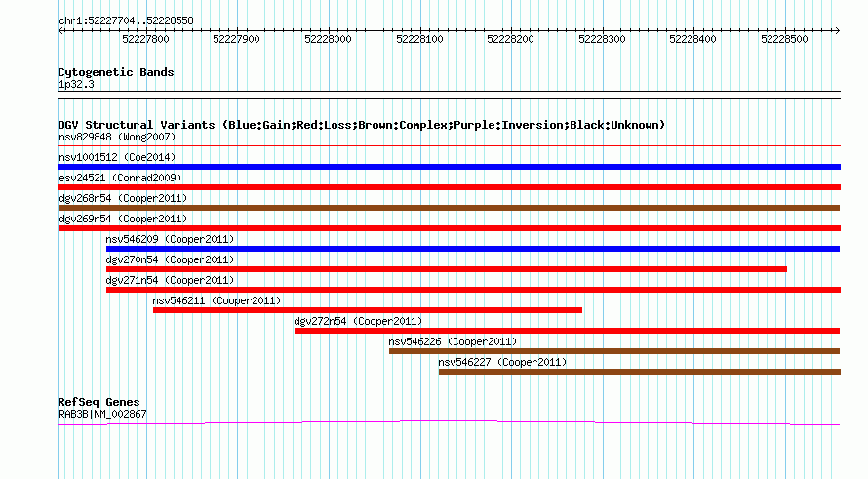Click ruler position 52228200

point(510,39)
